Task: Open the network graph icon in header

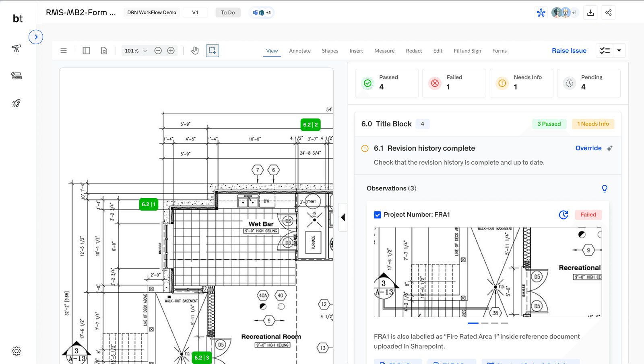Action: point(541,12)
